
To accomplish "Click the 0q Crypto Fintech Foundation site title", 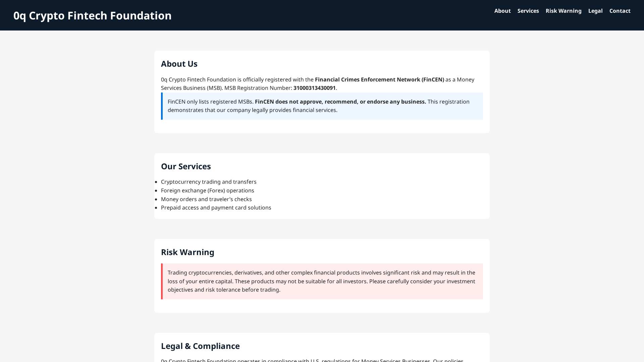I will (x=92, y=15).
